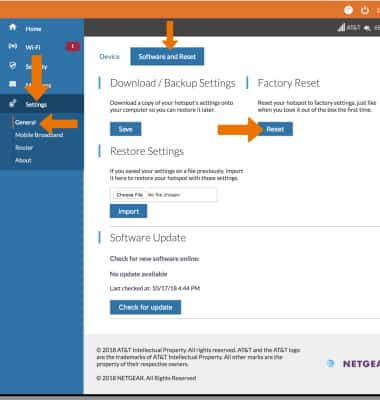Click the Wi-Fi signal icon in sidebar
380x400 pixels.
(13, 46)
